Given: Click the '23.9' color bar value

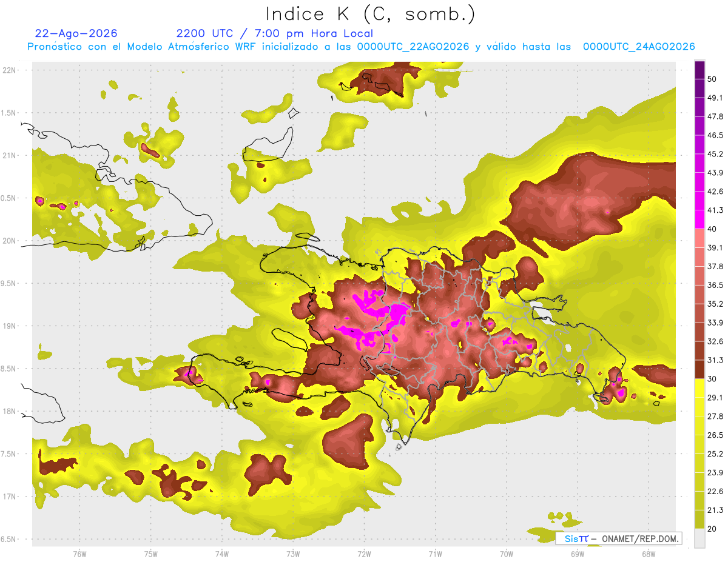Looking at the screenshot, I should tap(715, 473).
